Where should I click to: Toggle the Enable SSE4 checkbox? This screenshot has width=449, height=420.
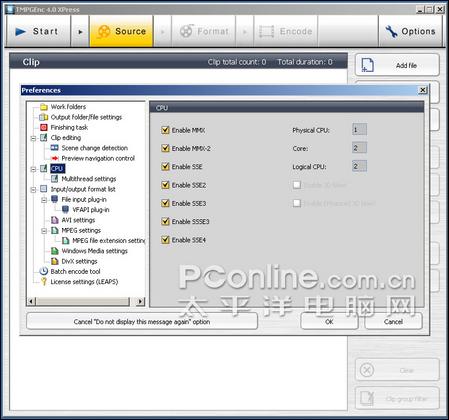click(x=165, y=240)
